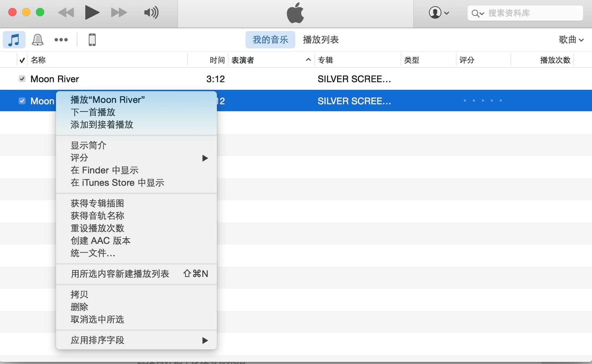Set rating using the dots in selected row
592x364 pixels.
pos(483,100)
